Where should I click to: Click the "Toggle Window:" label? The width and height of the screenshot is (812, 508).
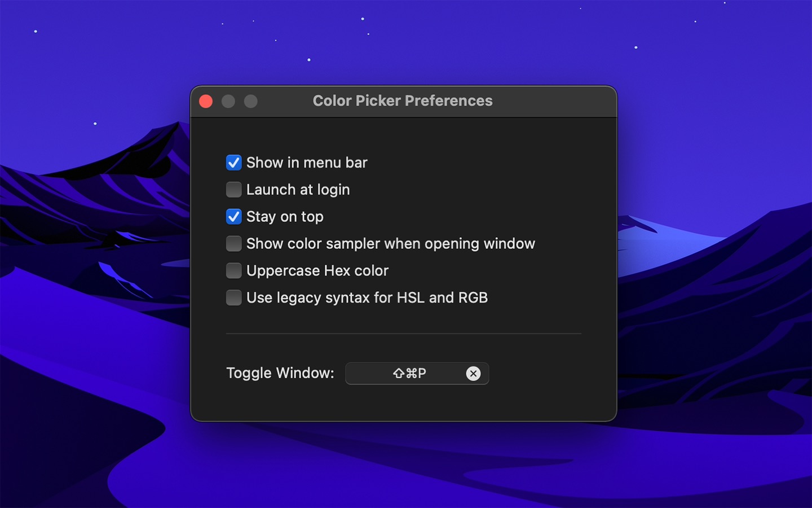[x=280, y=373]
